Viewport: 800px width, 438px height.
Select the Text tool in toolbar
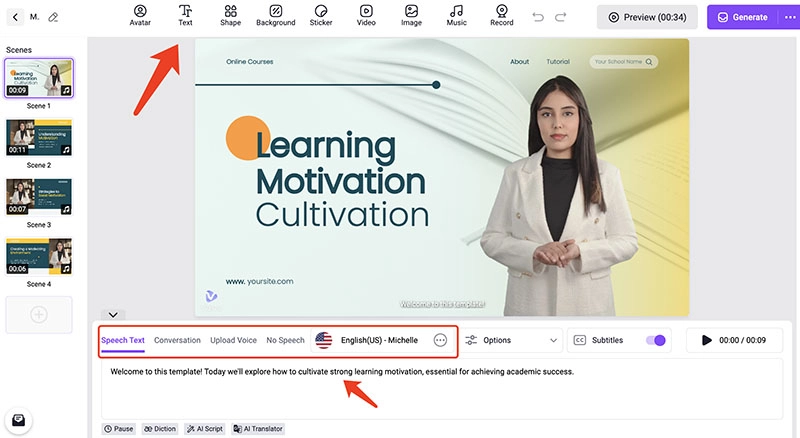point(185,15)
